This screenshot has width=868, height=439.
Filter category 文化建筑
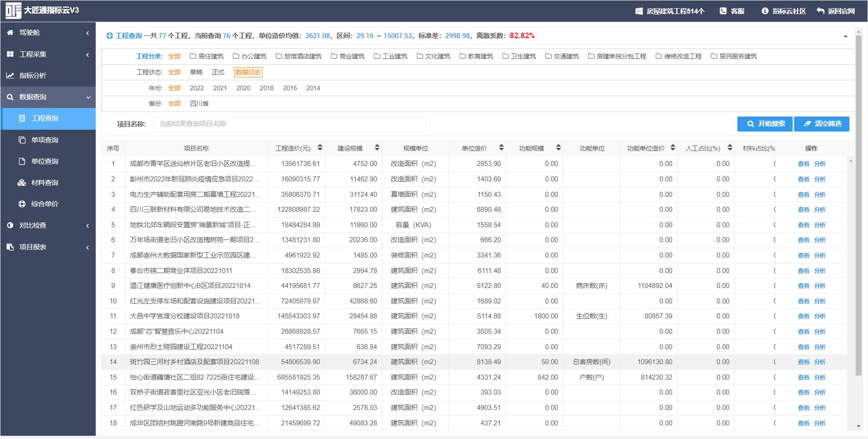pyautogui.click(x=434, y=56)
